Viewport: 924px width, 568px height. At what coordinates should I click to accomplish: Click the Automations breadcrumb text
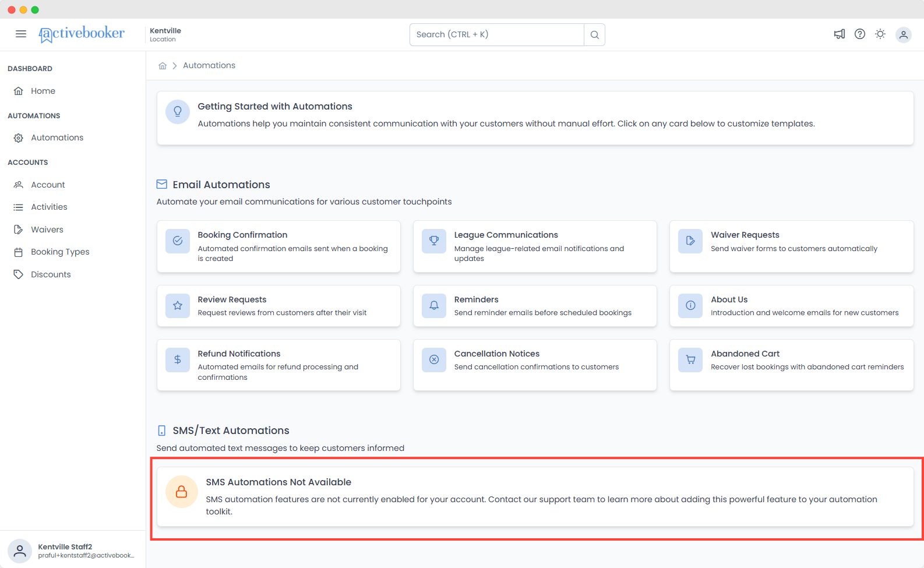coord(209,66)
